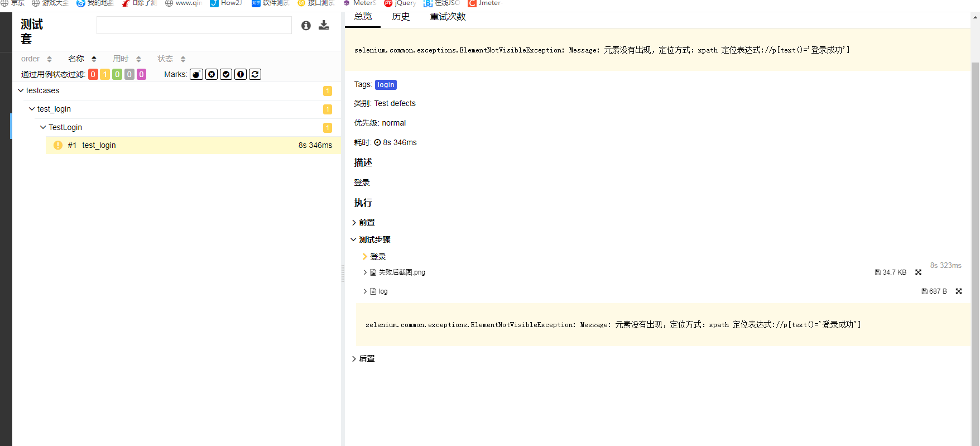980x446 pixels.
Task: Sort test list by 用时
Action: coord(127,59)
